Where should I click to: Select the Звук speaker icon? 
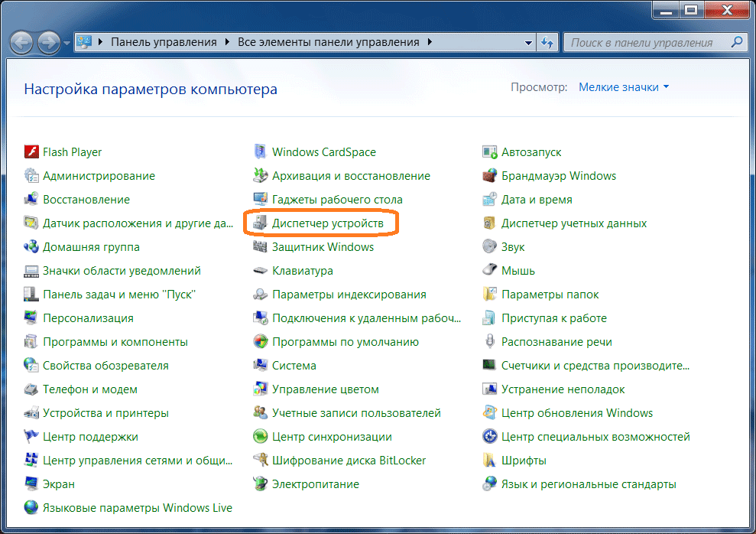(490, 247)
